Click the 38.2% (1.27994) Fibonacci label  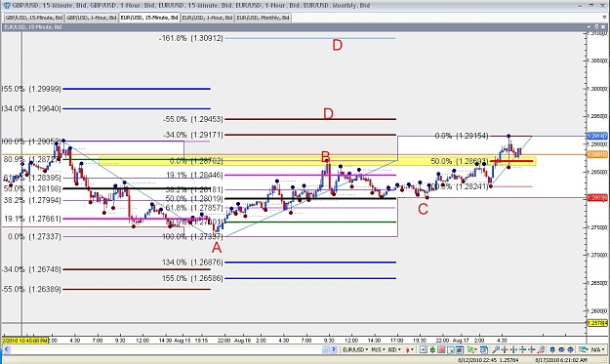pyautogui.click(x=32, y=200)
